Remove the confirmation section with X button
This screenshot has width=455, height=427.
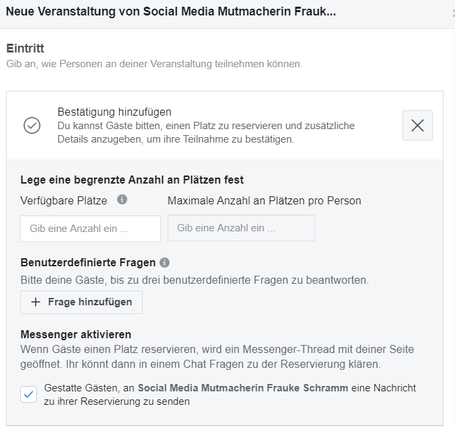(x=417, y=125)
